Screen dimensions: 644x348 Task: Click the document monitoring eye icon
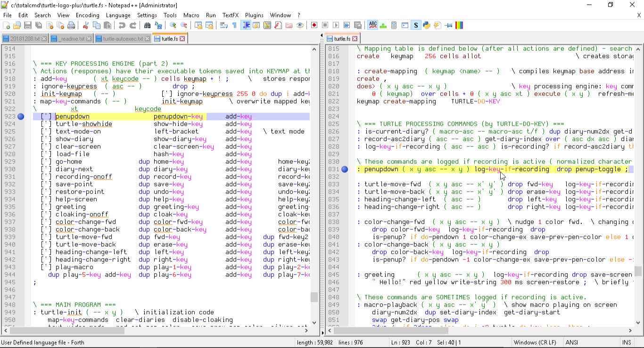299,26
